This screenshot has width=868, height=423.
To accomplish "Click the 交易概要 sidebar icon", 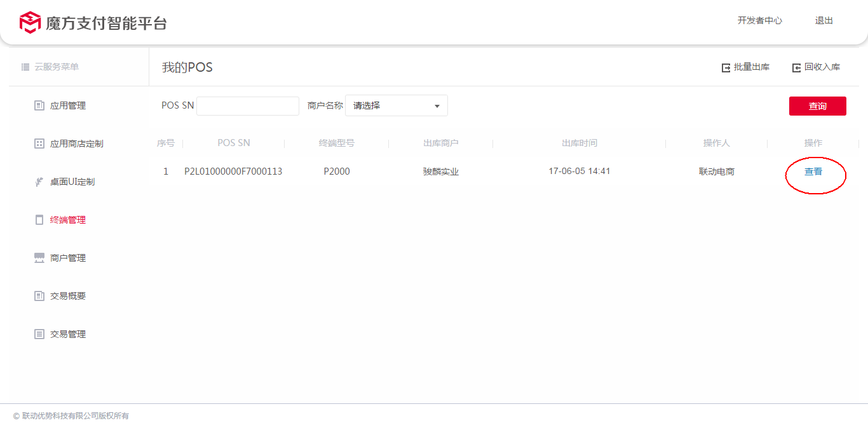I will 39,296.
